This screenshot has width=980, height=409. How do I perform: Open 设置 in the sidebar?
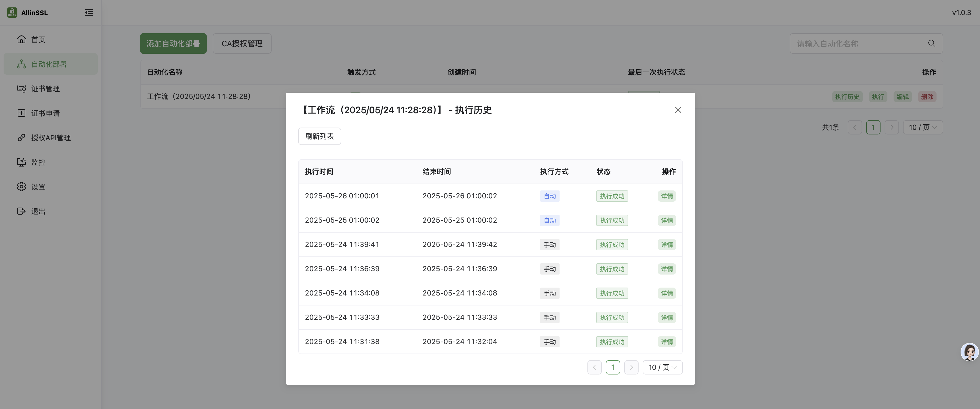tap(51, 187)
